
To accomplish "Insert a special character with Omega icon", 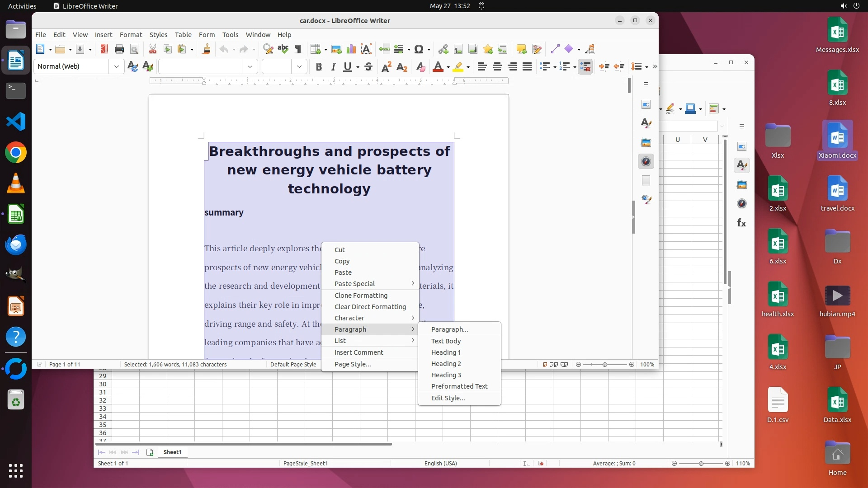I will (x=419, y=49).
